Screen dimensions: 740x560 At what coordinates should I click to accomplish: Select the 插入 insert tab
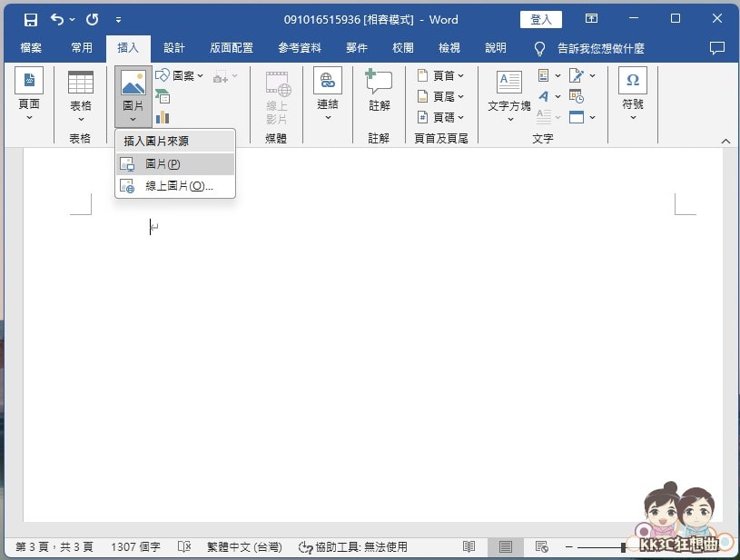(128, 47)
